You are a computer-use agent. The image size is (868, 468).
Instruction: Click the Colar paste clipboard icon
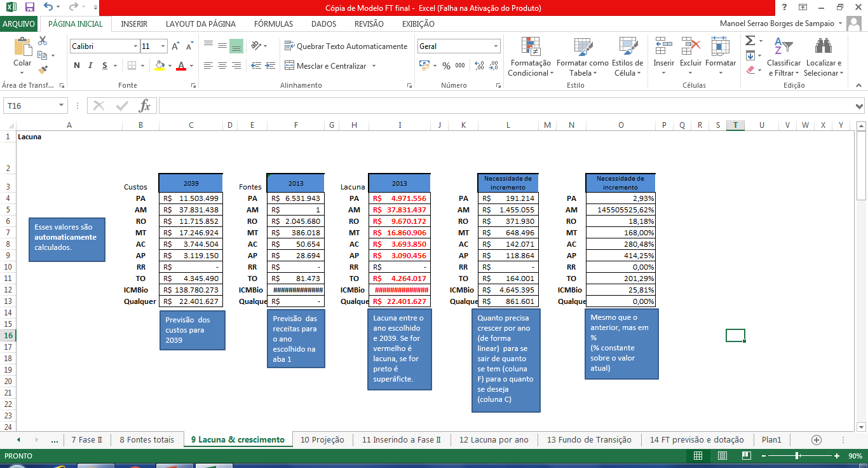click(22, 47)
